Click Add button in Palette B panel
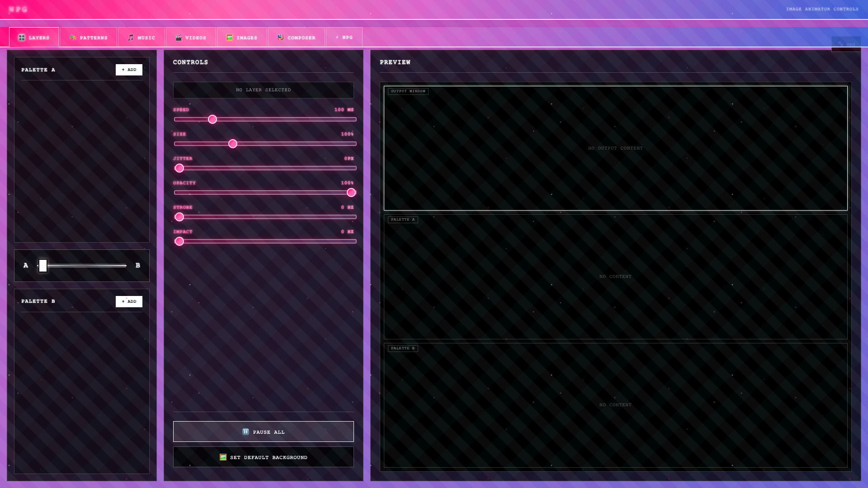 pos(129,301)
